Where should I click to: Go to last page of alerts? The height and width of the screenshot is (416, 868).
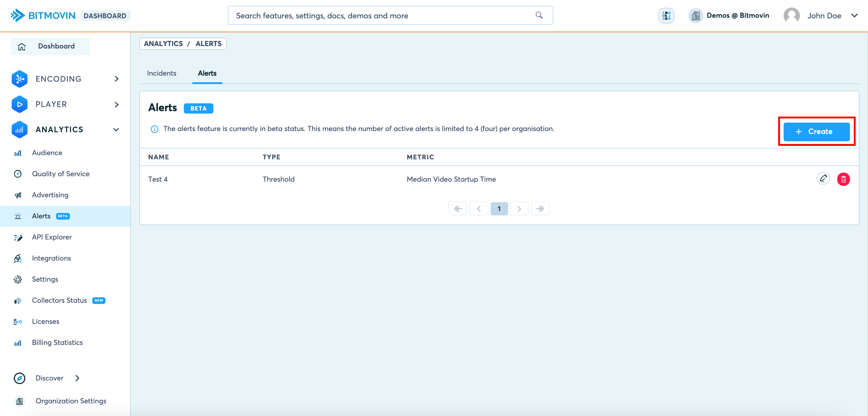click(540, 208)
